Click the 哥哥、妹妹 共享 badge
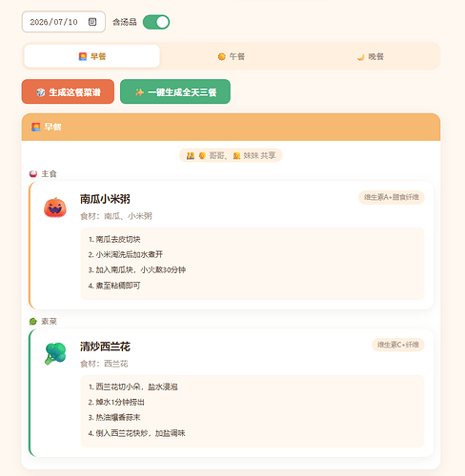 click(231, 155)
